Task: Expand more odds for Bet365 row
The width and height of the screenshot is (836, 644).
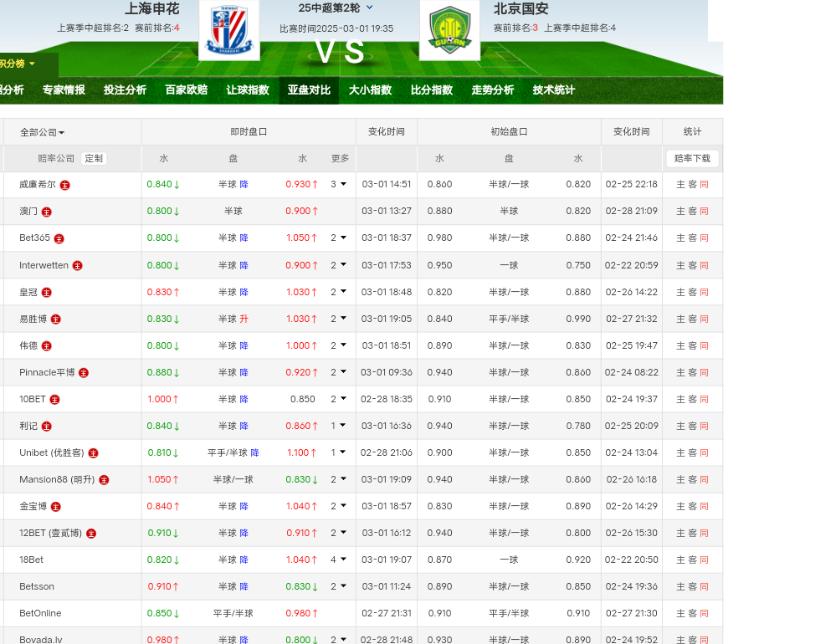Action: 339,238
